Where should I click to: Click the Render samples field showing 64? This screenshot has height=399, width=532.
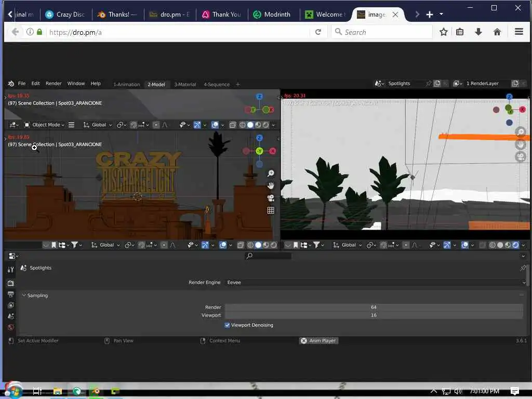[x=374, y=307]
